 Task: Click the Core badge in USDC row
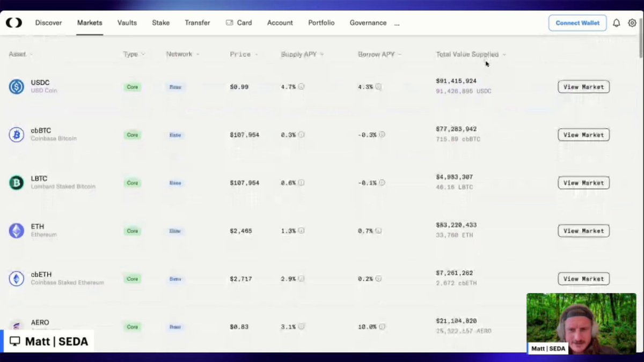click(132, 87)
